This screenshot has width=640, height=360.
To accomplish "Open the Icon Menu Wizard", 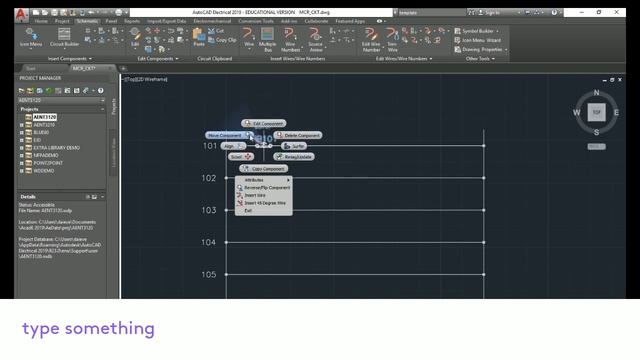I will click(x=477, y=40).
